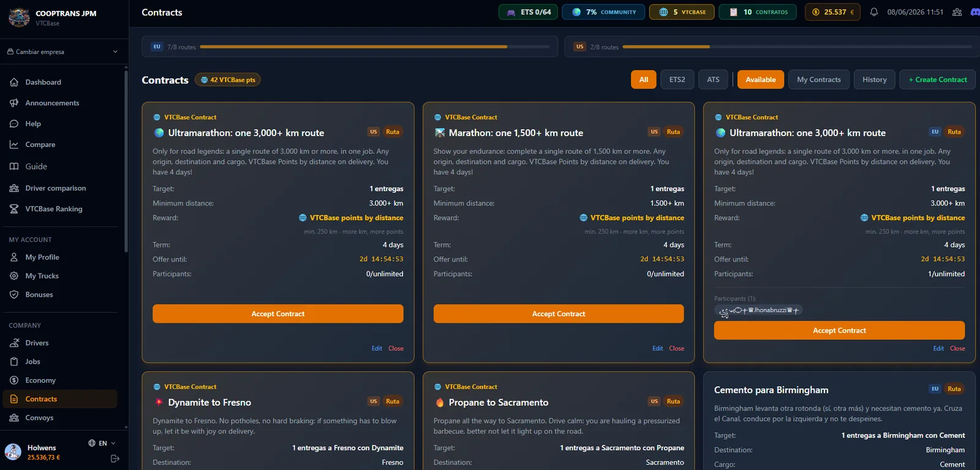Click the users group icon in the header

coord(957,12)
